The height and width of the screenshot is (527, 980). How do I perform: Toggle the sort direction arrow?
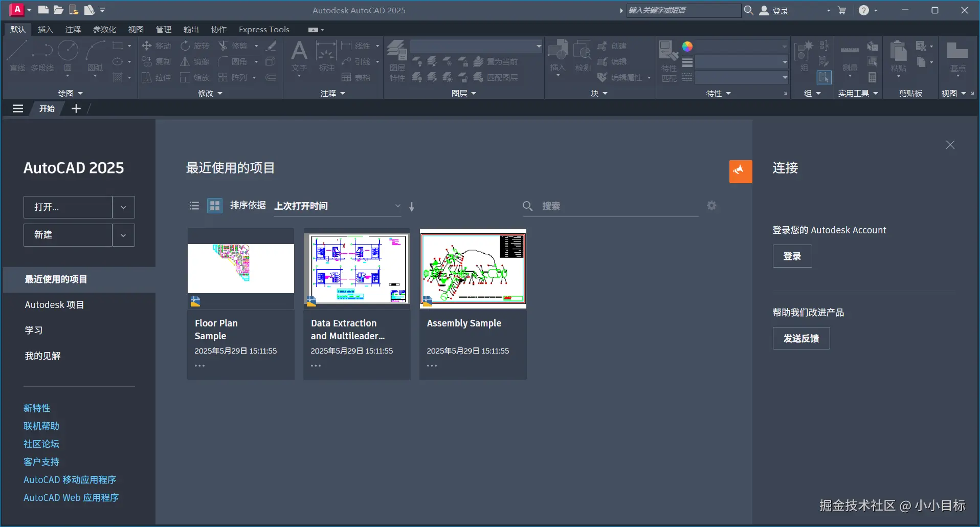pos(412,206)
